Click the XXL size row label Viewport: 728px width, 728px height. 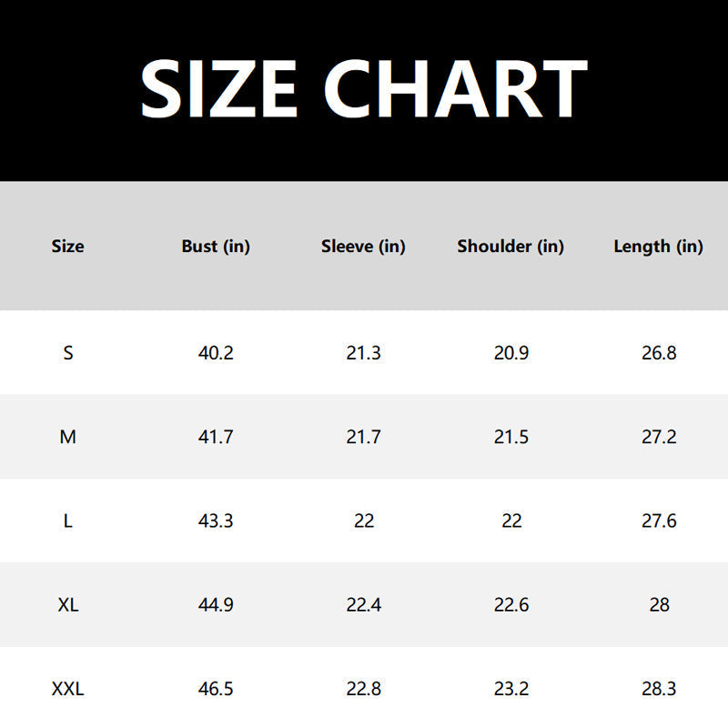68,689
